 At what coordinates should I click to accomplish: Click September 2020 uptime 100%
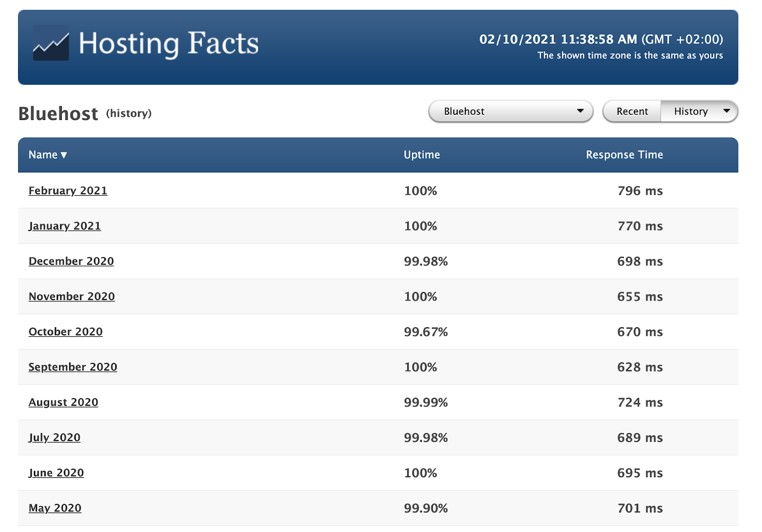[421, 367]
